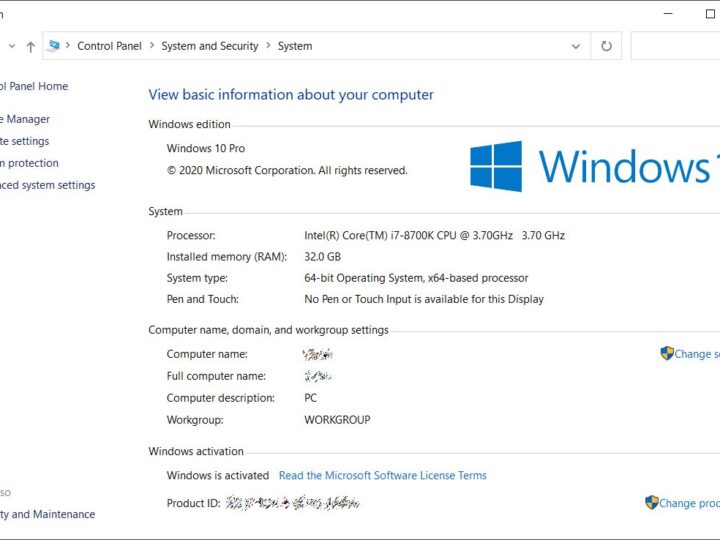This screenshot has width=720, height=540.
Task: Click the Up arrow navigation button
Action: (x=30, y=46)
